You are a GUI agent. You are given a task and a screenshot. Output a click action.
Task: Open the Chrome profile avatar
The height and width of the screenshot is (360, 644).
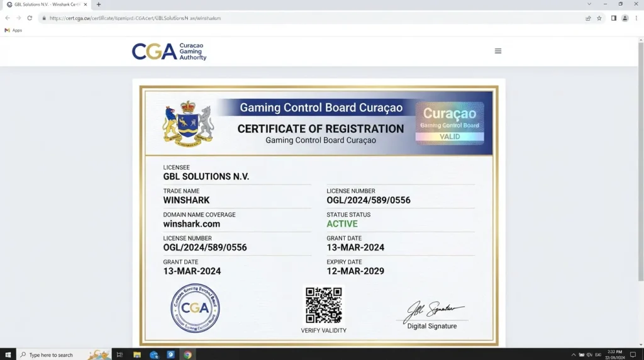pos(625,18)
